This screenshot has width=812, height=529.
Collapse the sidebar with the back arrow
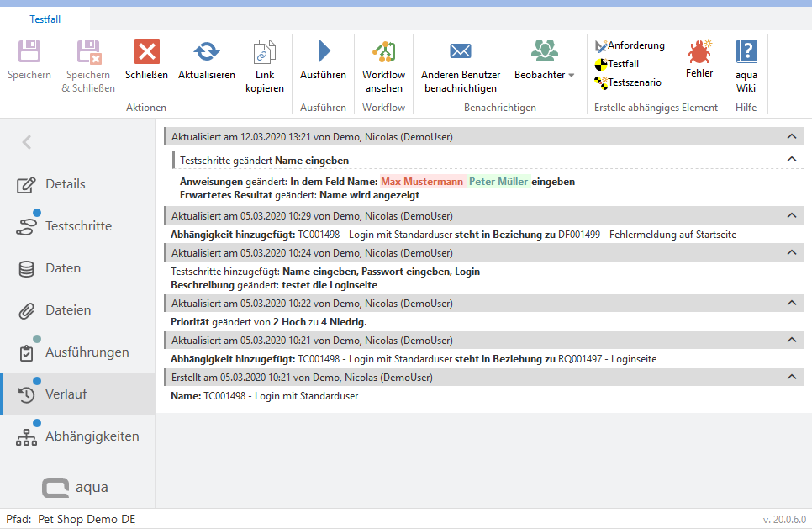tap(27, 143)
